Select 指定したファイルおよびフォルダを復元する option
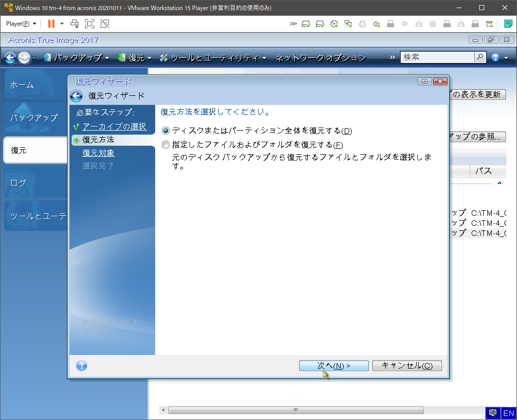The width and height of the screenshot is (517, 420). pos(165,145)
